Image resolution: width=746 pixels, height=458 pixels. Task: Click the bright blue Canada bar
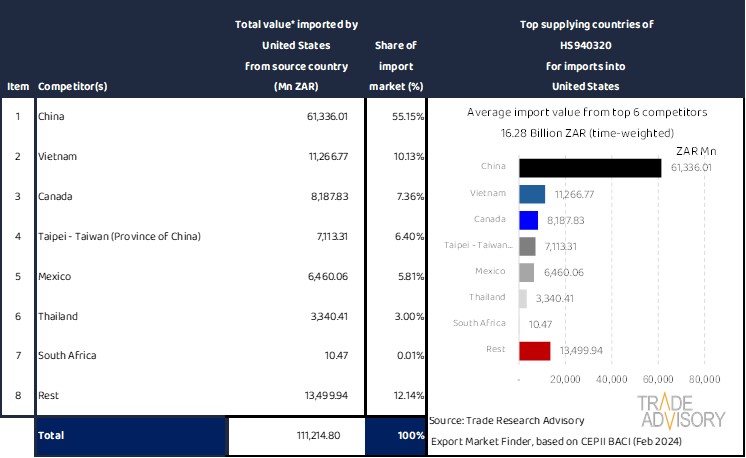[529, 220]
